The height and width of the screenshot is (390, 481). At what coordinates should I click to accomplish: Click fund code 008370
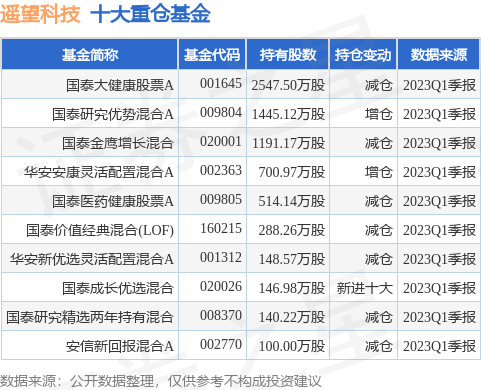click(x=221, y=315)
